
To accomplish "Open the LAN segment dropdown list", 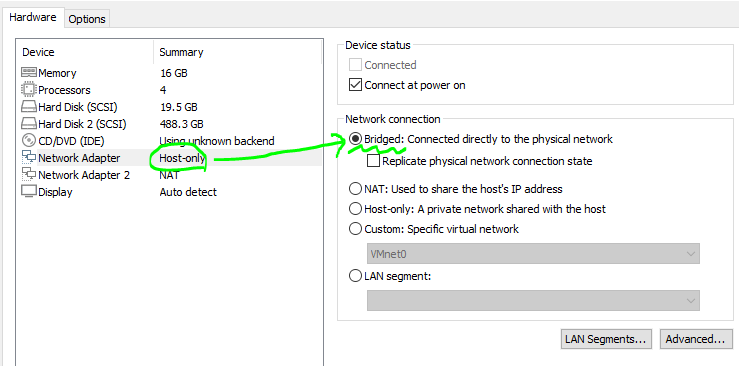I will pos(533,301).
